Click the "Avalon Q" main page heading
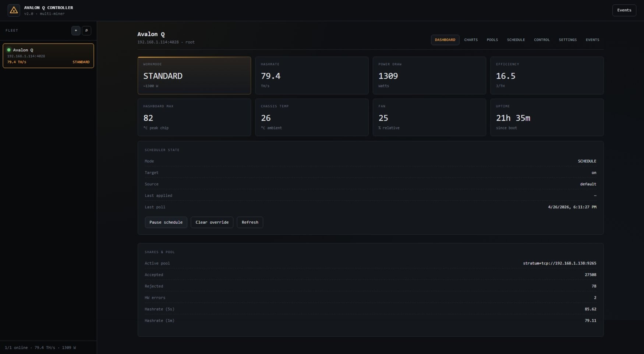Image resolution: width=644 pixels, height=354 pixels. tap(151, 34)
